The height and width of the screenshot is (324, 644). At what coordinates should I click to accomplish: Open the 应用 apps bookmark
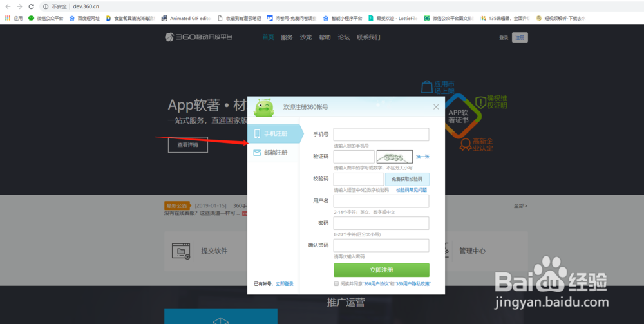[x=14, y=18]
